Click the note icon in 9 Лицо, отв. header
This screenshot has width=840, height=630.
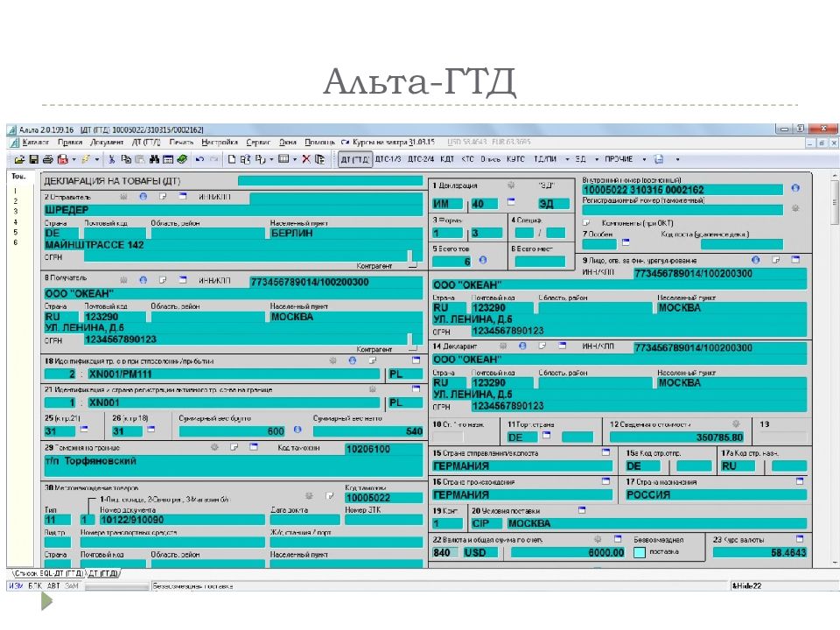point(776,260)
